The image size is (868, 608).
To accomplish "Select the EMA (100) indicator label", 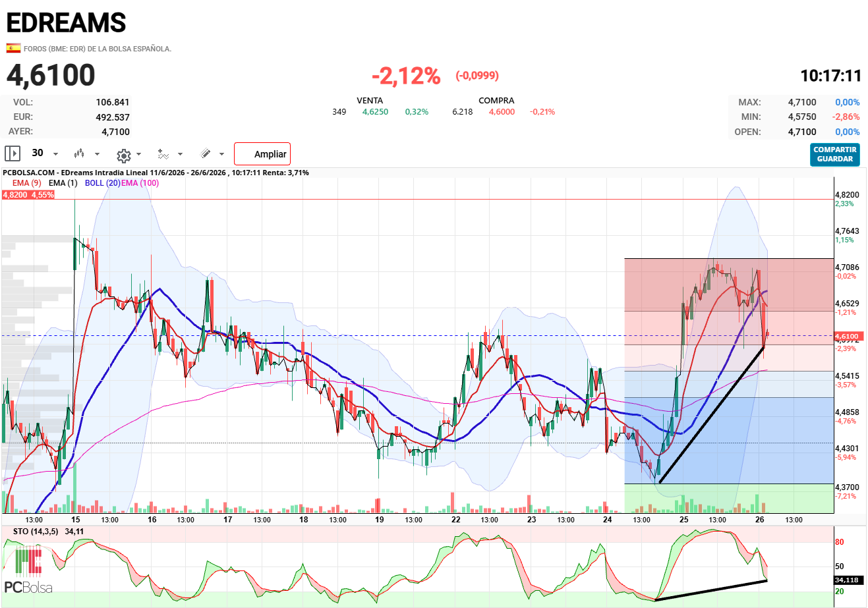I will point(140,183).
